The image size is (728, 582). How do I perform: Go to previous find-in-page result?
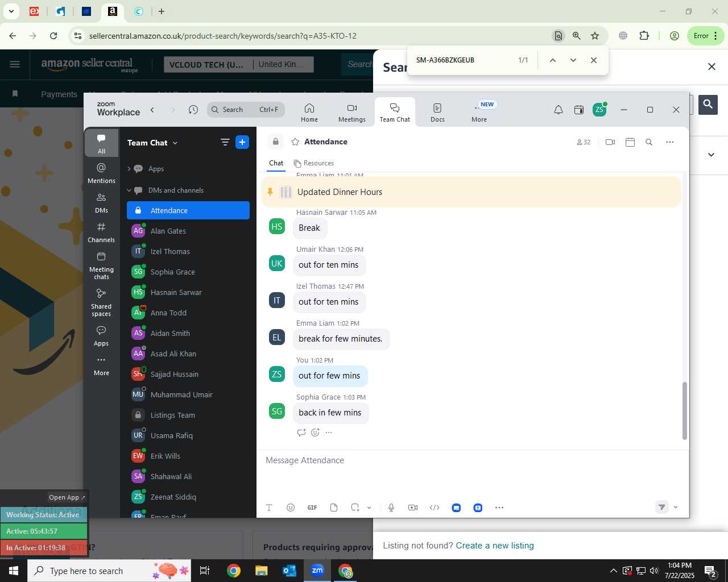tap(552, 60)
